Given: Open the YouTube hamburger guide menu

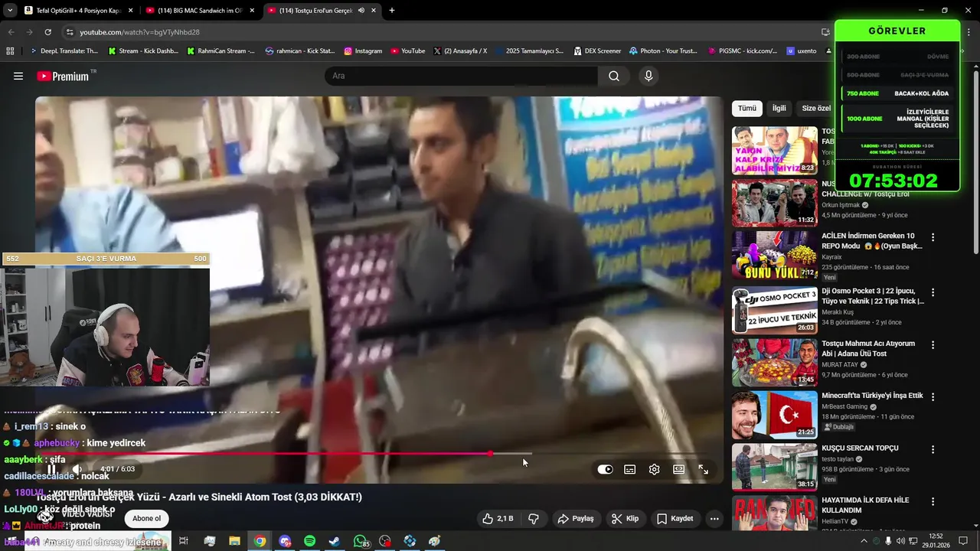Looking at the screenshot, I should [18, 76].
